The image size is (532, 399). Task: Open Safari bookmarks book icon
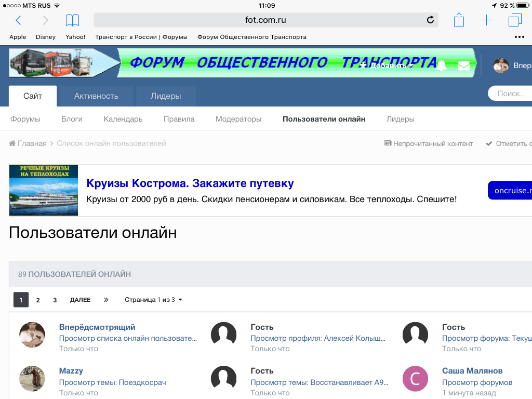pyautogui.click(x=72, y=20)
